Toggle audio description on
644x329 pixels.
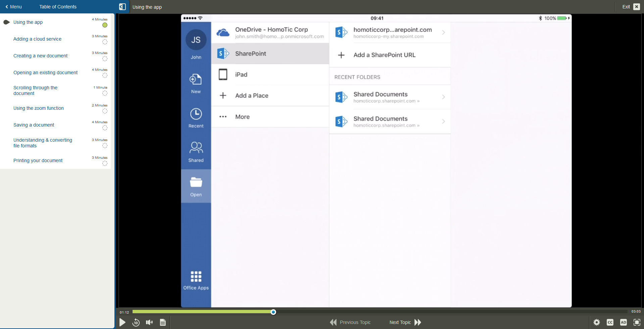point(624,322)
